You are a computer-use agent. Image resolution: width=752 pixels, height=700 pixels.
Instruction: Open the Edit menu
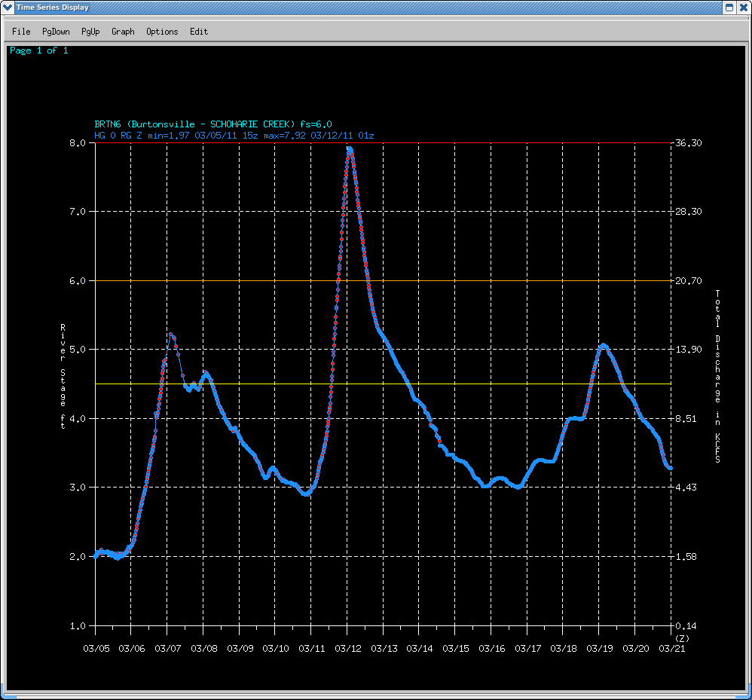[x=199, y=32]
